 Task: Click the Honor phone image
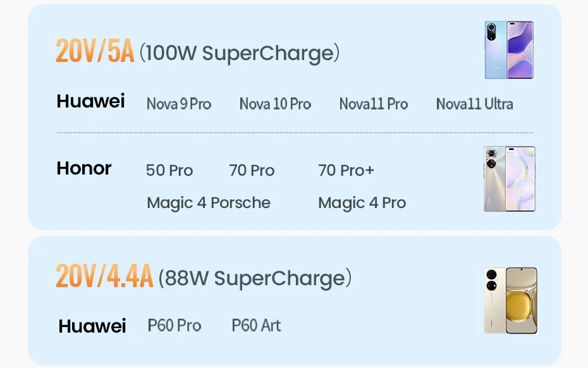click(x=509, y=179)
